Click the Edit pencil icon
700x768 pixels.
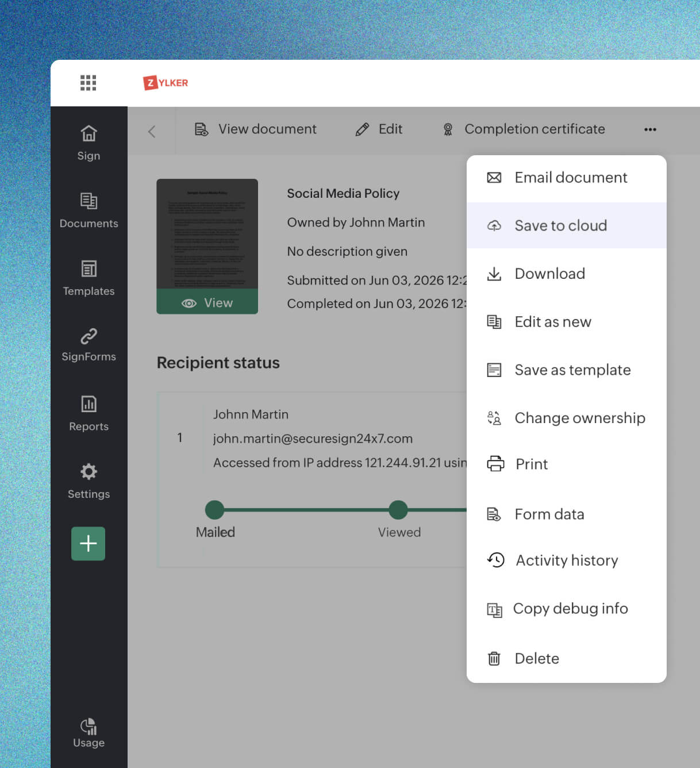click(x=362, y=129)
